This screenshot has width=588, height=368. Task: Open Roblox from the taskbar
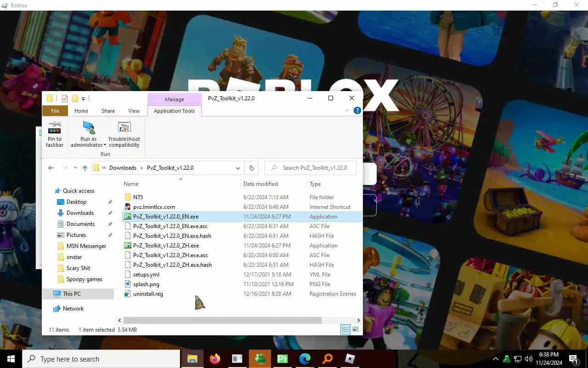click(350, 359)
